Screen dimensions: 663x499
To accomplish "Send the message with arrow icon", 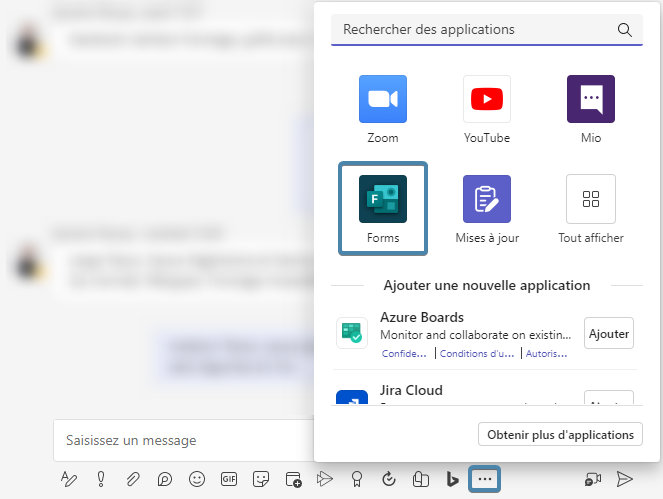I will point(625,479).
